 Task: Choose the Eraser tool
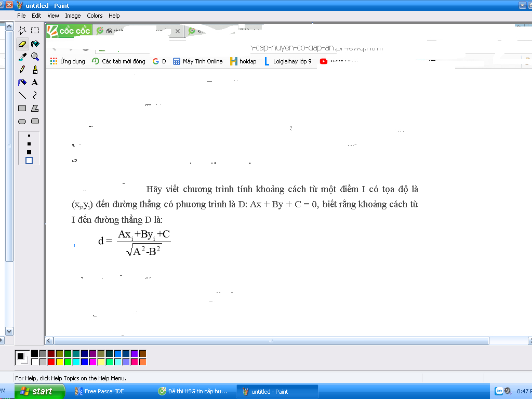[x=22, y=44]
